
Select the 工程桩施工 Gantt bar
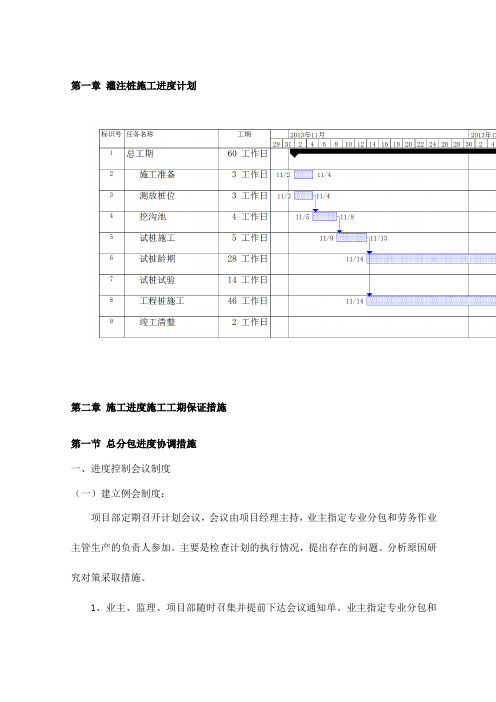pos(431,301)
